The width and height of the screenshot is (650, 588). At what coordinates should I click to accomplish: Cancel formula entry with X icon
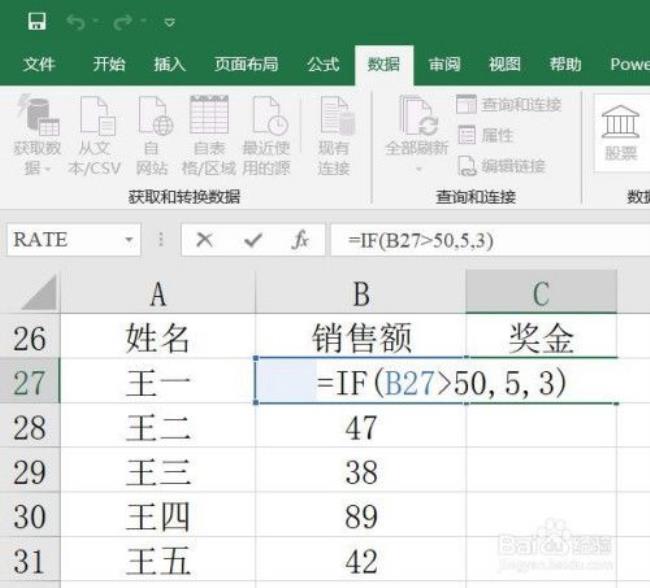(204, 240)
